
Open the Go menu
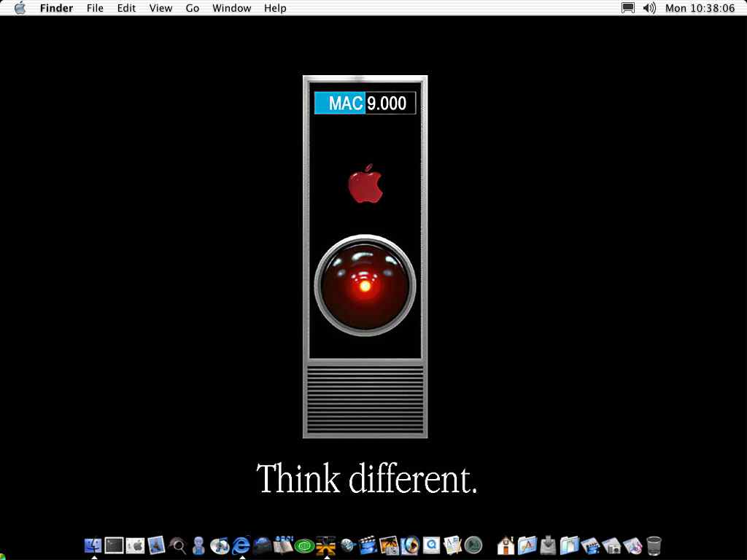(192, 8)
